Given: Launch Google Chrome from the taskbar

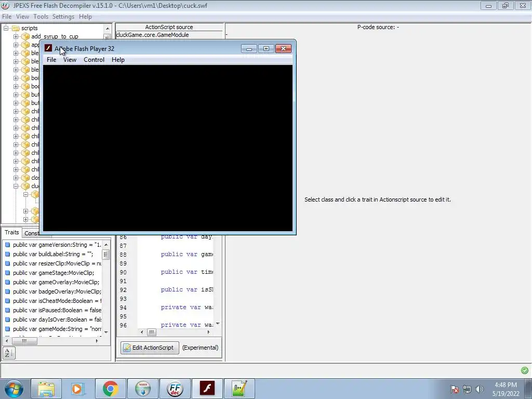Looking at the screenshot, I should click(110, 389).
